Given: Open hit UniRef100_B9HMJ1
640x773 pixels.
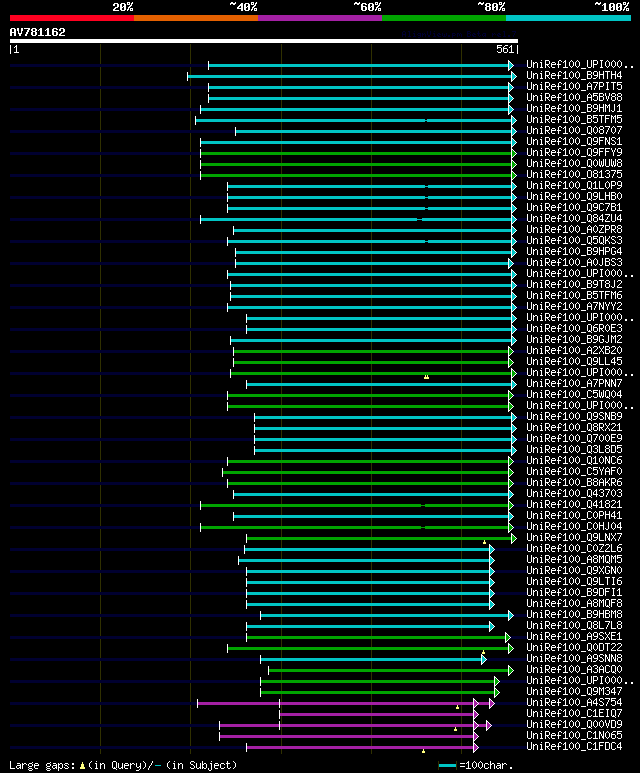Looking at the screenshot, I should 574,108.
